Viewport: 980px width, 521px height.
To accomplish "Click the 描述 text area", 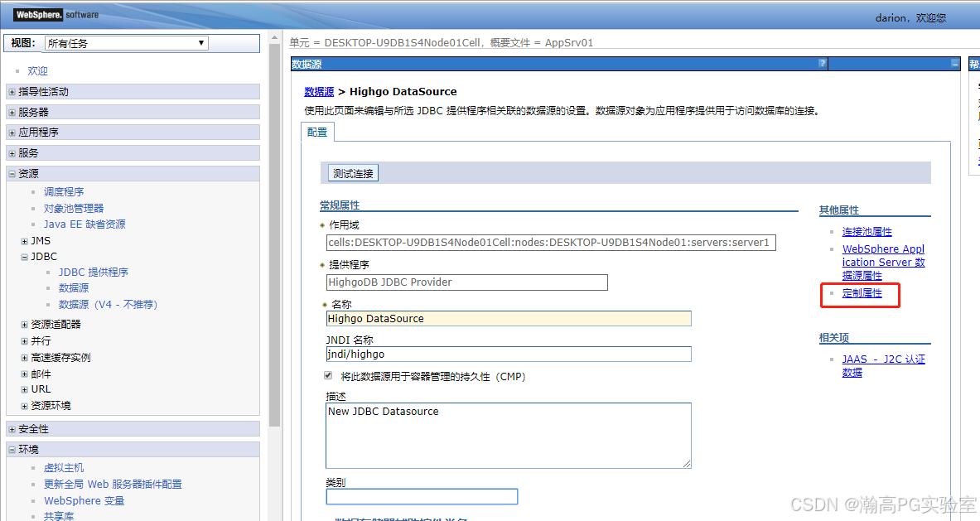I will tap(509, 436).
